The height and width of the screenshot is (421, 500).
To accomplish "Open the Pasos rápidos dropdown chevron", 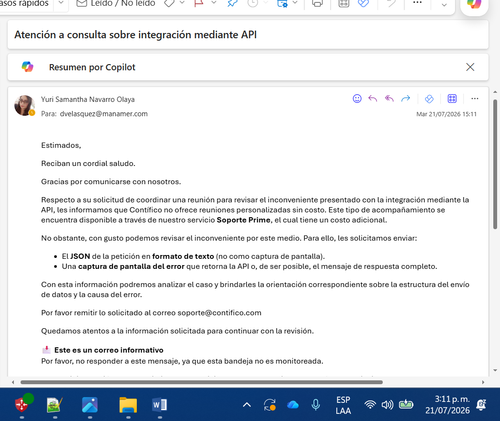I will tap(61, 3).
